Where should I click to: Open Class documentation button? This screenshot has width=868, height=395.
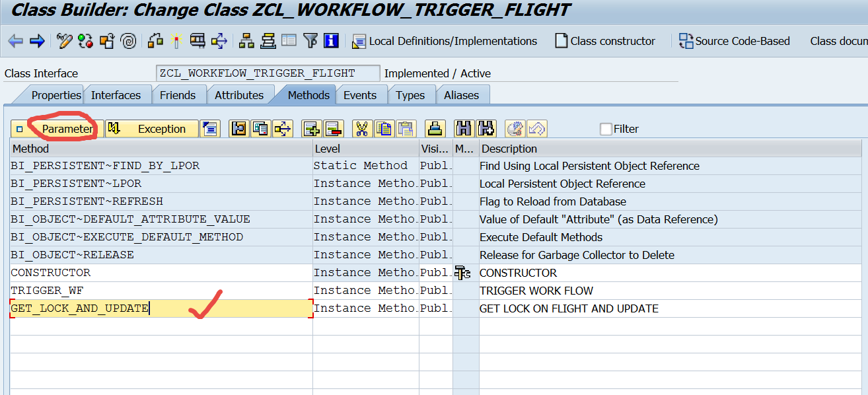838,41
